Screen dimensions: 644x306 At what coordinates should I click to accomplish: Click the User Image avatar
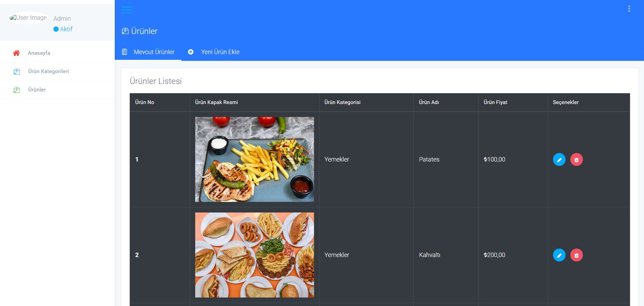[x=28, y=18]
